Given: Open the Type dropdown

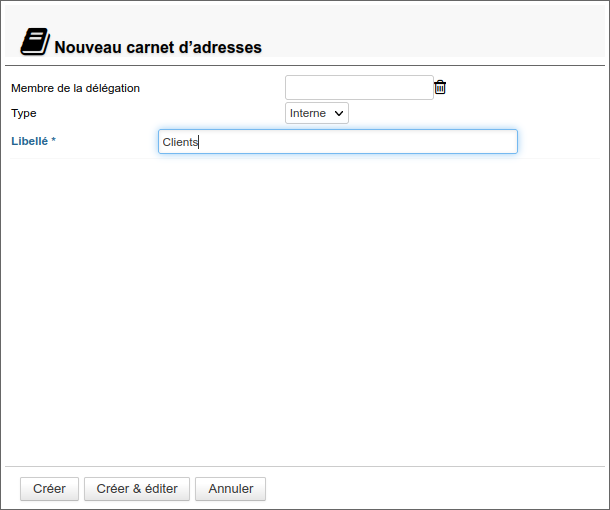Looking at the screenshot, I should [316, 113].
